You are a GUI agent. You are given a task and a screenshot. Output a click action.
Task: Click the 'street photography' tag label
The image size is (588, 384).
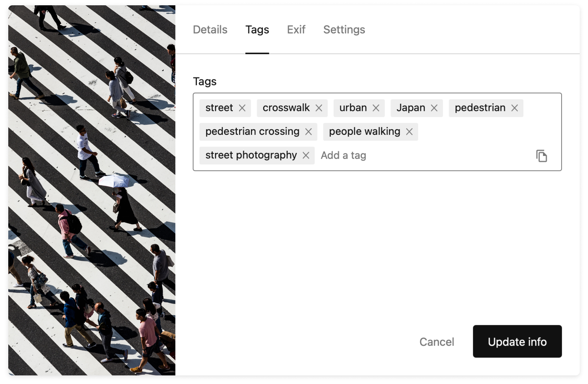(251, 155)
